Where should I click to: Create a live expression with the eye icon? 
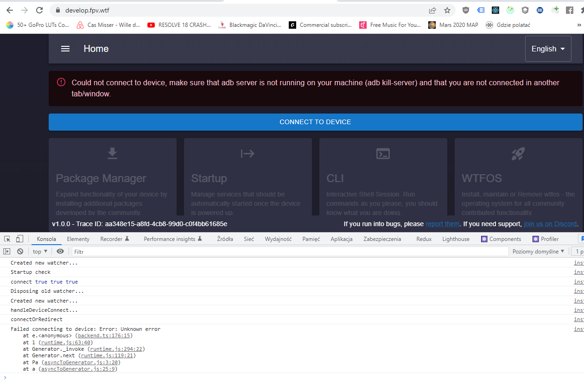(60, 251)
